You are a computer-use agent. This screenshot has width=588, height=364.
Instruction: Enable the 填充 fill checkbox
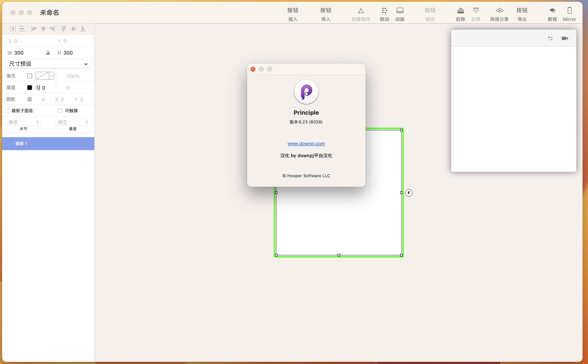[30, 76]
